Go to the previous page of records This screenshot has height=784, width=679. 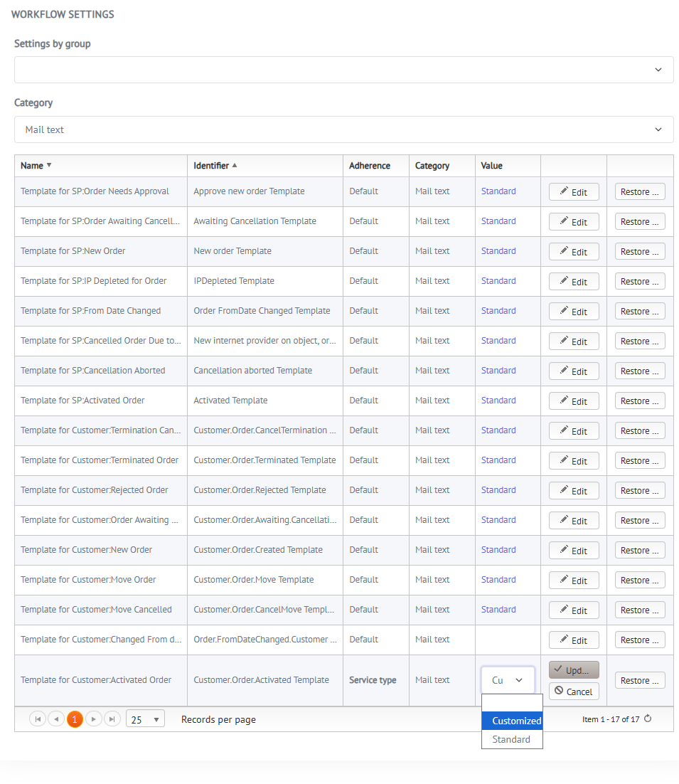pyautogui.click(x=56, y=719)
